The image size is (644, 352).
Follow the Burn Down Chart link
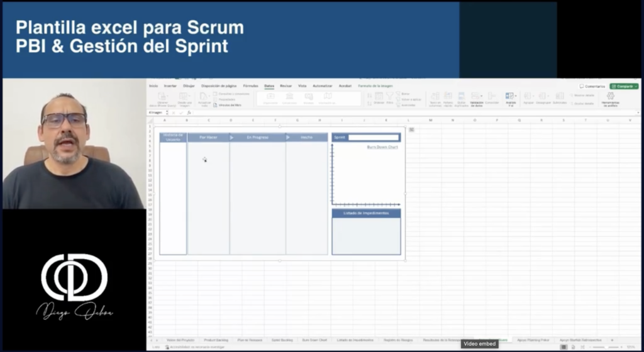click(x=382, y=146)
